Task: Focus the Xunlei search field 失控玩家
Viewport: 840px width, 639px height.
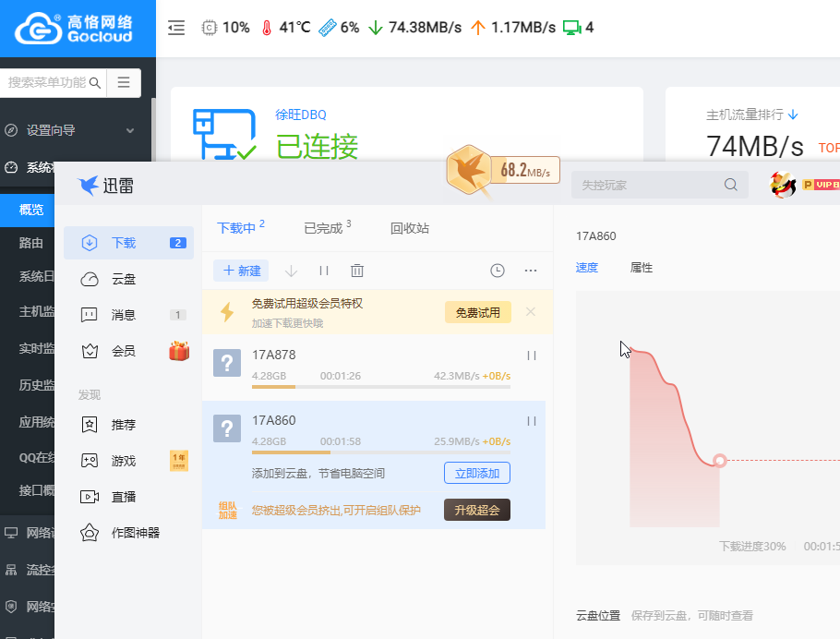Action: [x=659, y=185]
